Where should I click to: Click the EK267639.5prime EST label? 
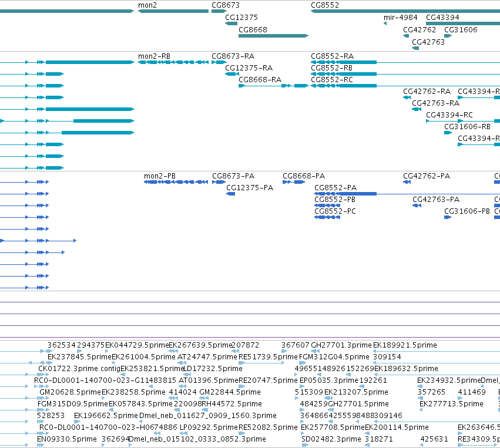click(x=200, y=345)
